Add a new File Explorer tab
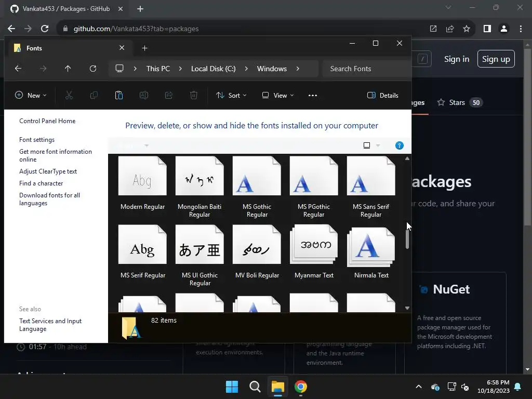The image size is (532, 399). [x=144, y=48]
